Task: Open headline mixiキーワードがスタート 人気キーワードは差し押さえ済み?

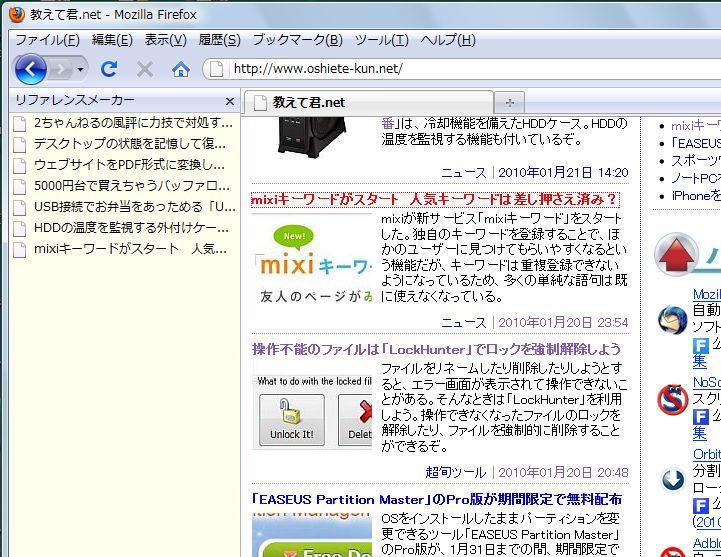Action: (435, 200)
